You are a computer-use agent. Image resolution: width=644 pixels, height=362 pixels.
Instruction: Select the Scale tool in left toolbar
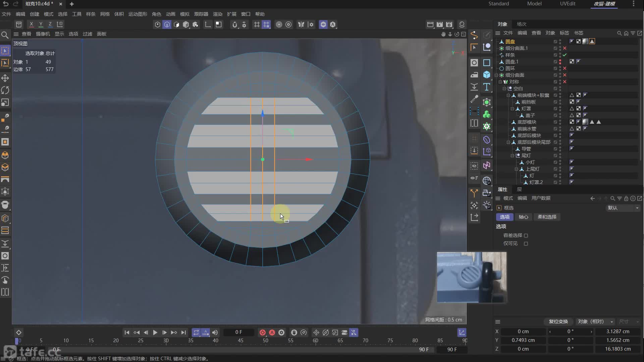(x=5, y=103)
